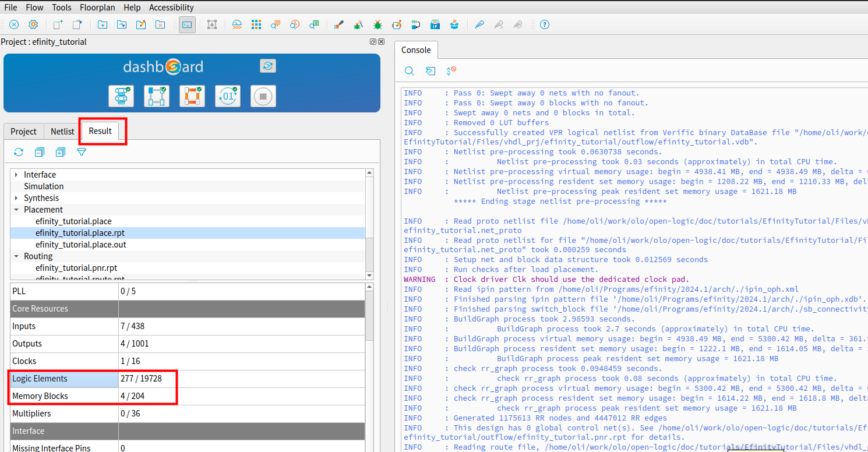Open the help icon in the toolbar
This screenshot has height=452, width=868.
click(x=545, y=24)
